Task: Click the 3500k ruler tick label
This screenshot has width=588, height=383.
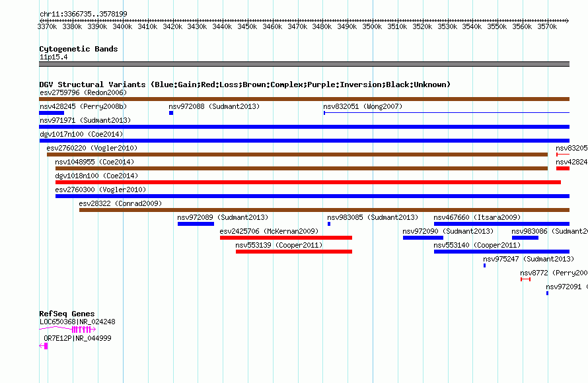Action: (x=372, y=26)
